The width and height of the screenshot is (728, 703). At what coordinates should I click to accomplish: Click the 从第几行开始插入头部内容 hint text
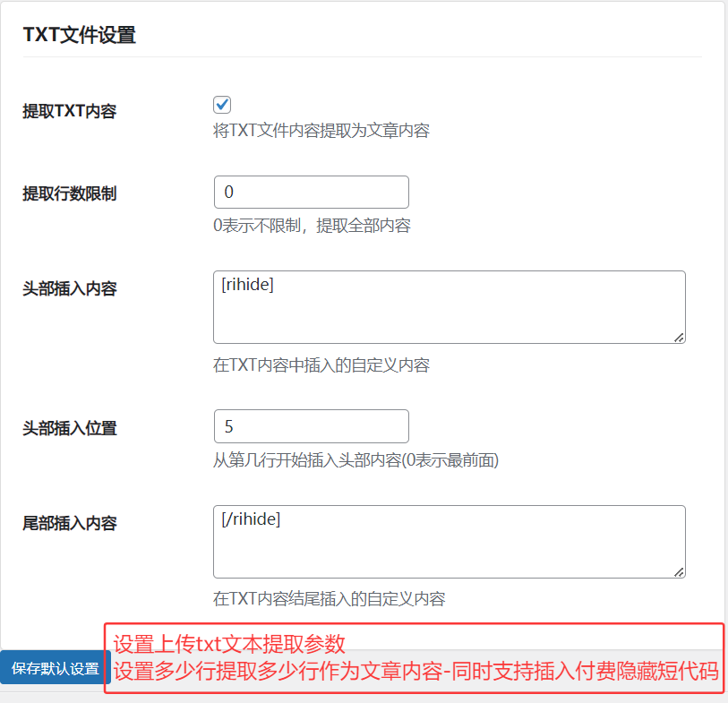[355, 460]
